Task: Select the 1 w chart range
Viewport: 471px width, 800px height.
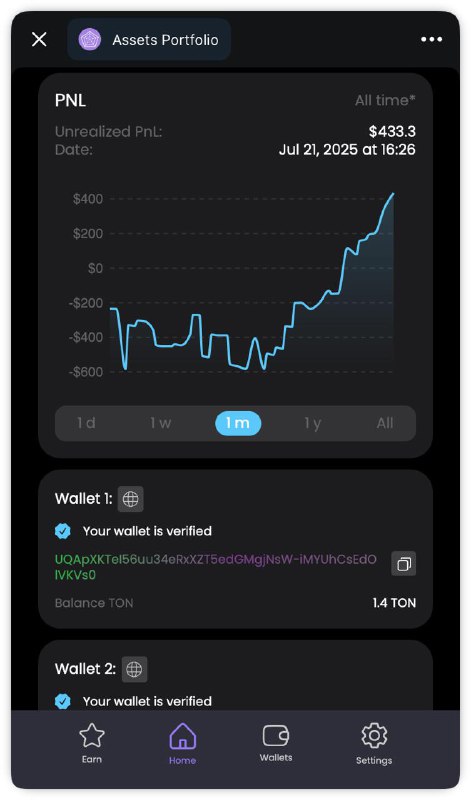Action: pos(160,423)
